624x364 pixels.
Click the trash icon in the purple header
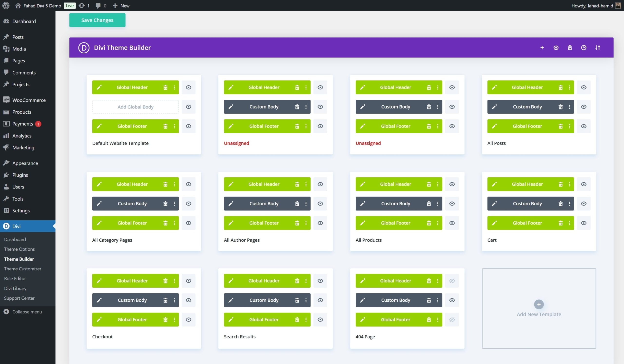tap(570, 48)
